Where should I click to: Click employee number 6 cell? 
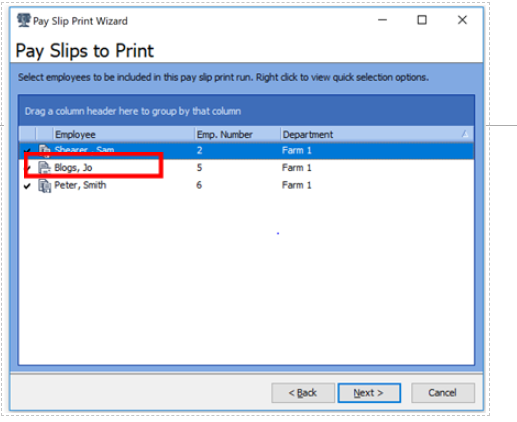(199, 185)
